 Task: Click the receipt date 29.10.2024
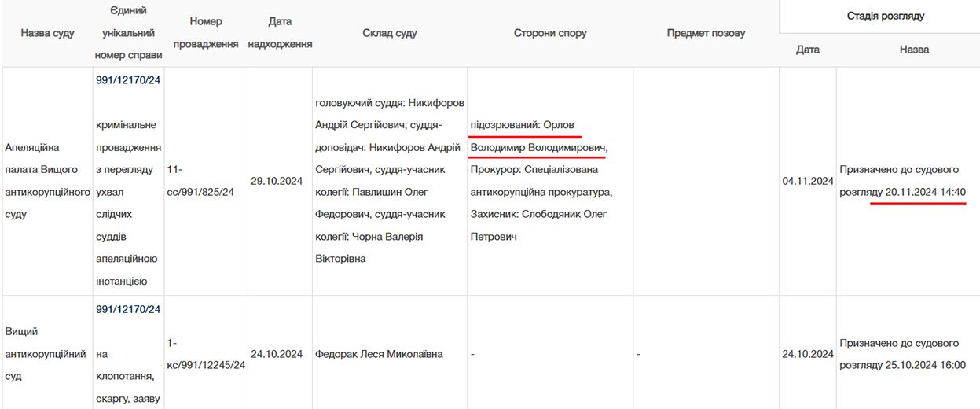pyautogui.click(x=277, y=181)
